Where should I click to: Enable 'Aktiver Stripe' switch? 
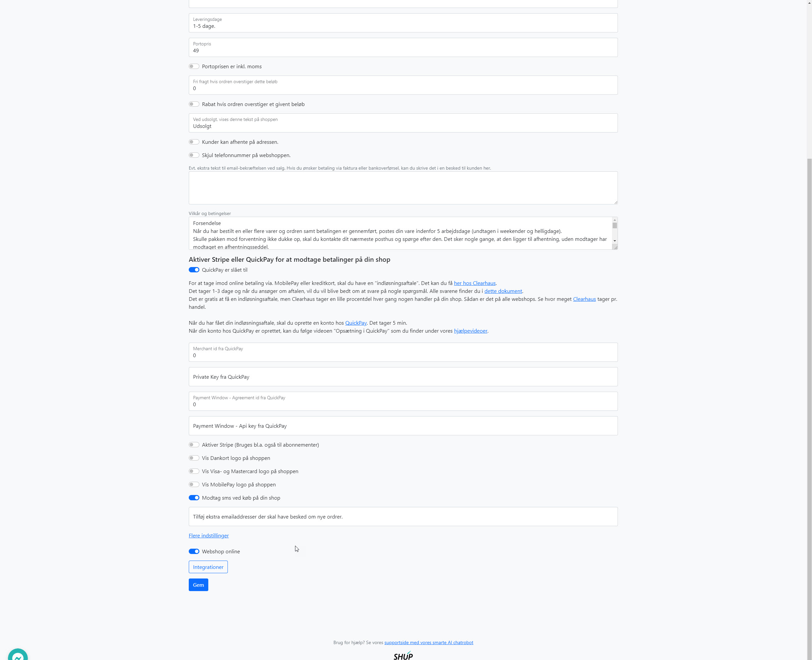(x=194, y=445)
